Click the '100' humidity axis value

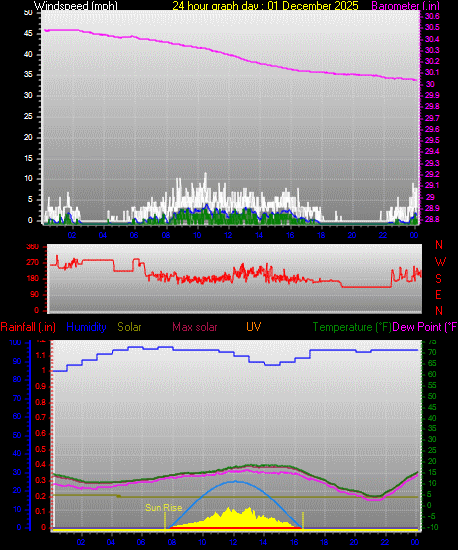[x=15, y=343]
